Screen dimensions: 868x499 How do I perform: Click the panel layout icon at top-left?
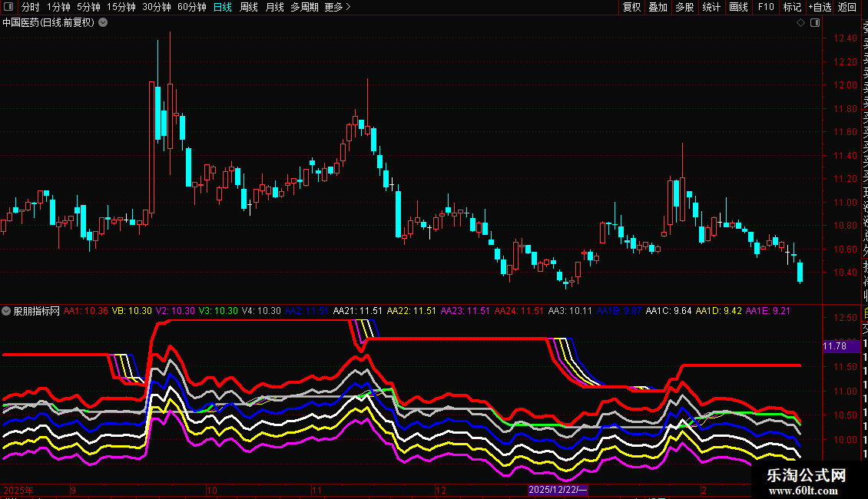(8, 7)
